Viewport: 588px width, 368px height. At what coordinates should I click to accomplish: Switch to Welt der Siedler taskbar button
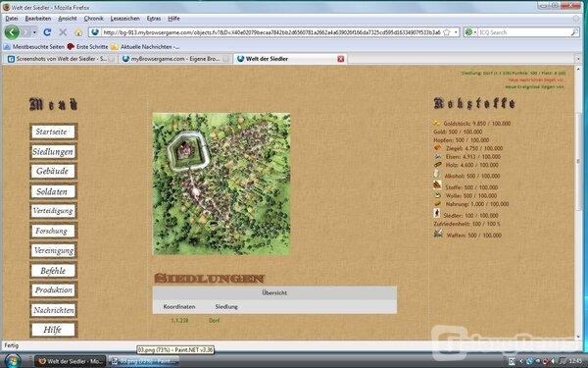(71, 361)
